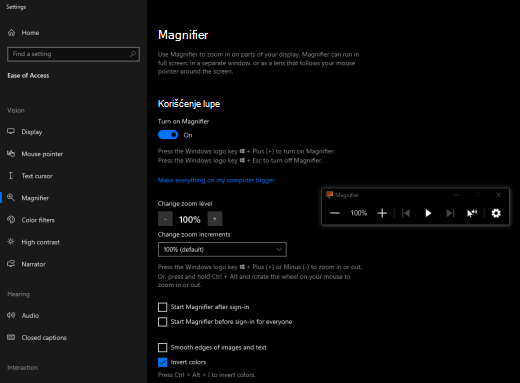This screenshot has width=520, height=383.
Task: Uncheck the Invert colors checkbox
Action: 162,362
